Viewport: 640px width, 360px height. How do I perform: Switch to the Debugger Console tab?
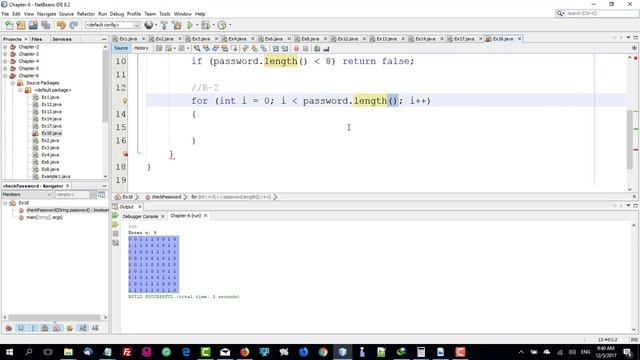140,216
